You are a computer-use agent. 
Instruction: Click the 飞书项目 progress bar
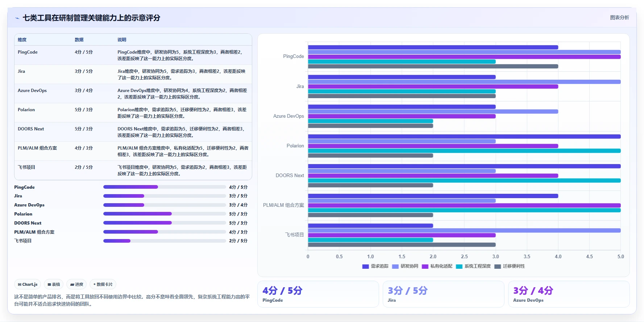[165, 241]
